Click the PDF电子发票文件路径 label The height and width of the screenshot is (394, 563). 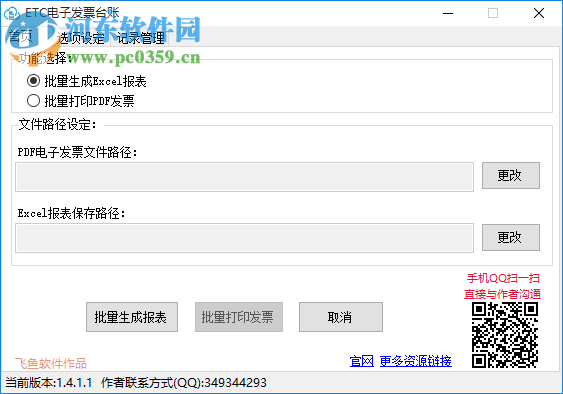(78, 152)
